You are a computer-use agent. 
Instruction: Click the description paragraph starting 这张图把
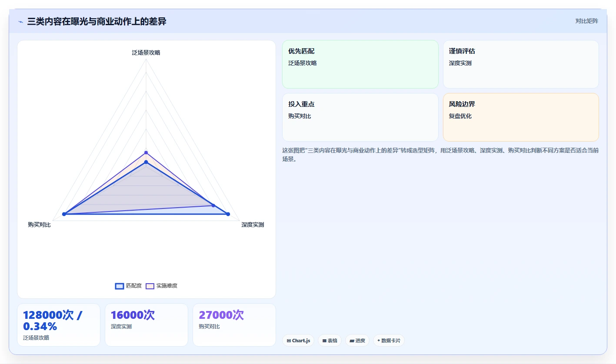click(x=440, y=155)
